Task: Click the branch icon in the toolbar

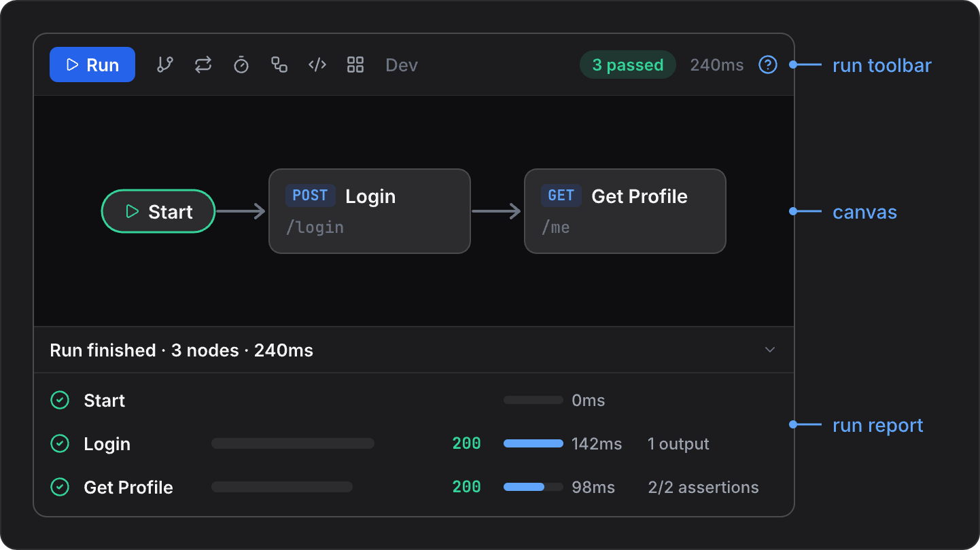Action: click(x=165, y=65)
